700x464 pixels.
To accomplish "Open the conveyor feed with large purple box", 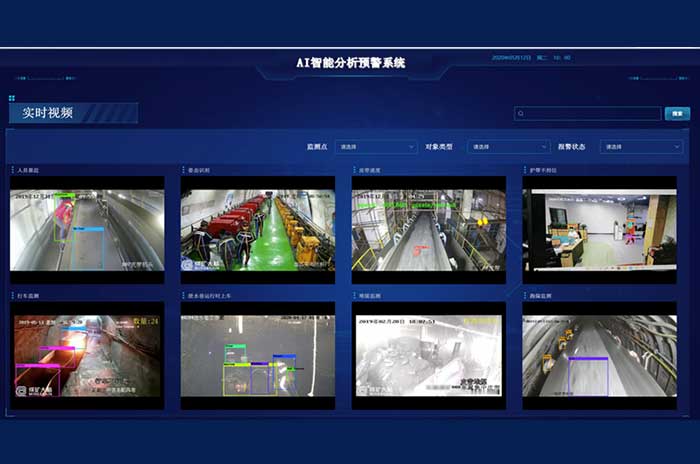I will pos(599,356).
